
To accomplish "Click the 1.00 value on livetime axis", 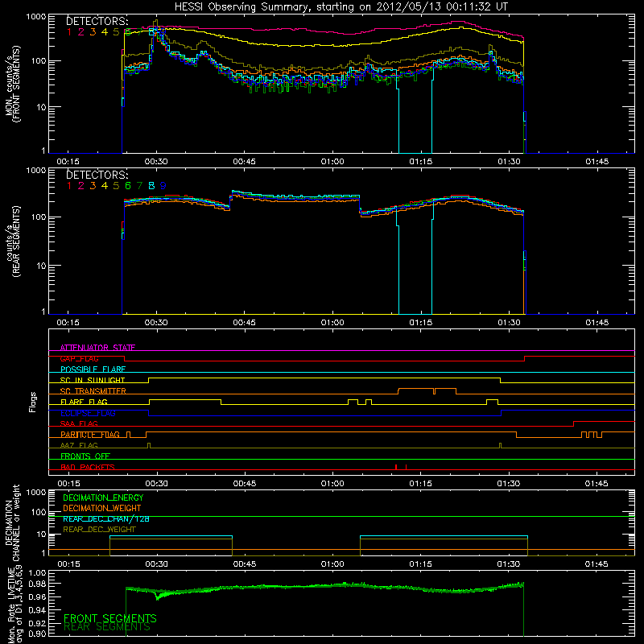I will coord(37,573).
